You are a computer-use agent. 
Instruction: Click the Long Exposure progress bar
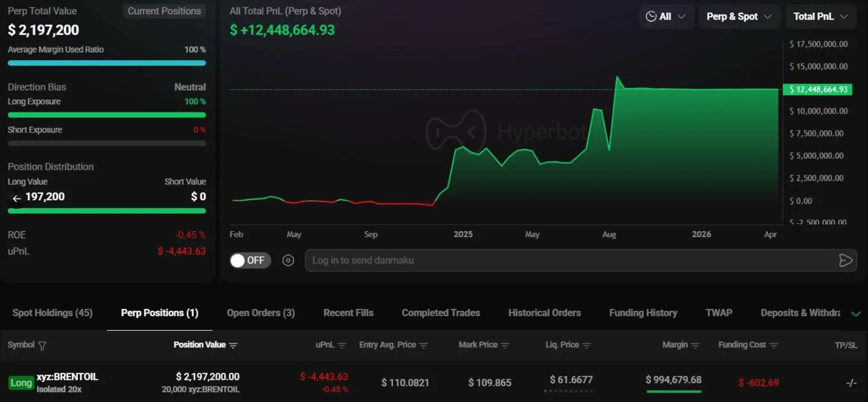107,115
